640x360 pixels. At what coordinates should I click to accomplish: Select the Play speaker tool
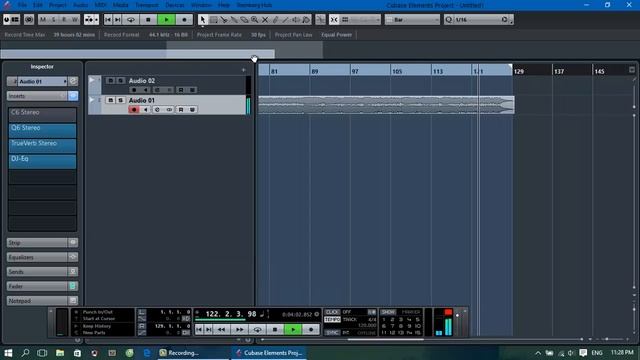point(296,20)
